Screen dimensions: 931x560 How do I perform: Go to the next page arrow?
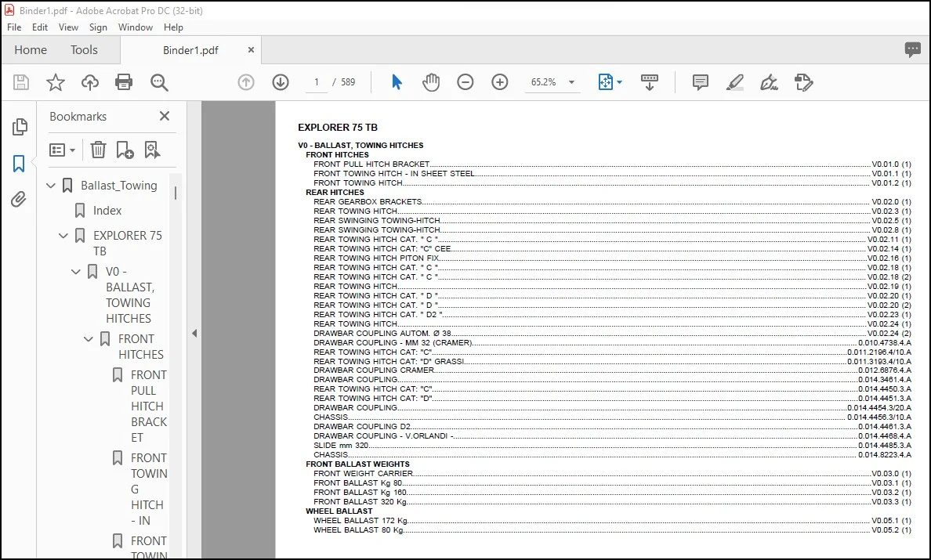(x=281, y=82)
